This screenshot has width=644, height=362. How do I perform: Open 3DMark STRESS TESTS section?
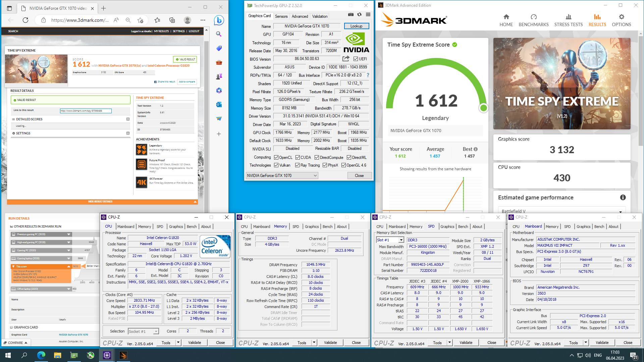(x=569, y=20)
